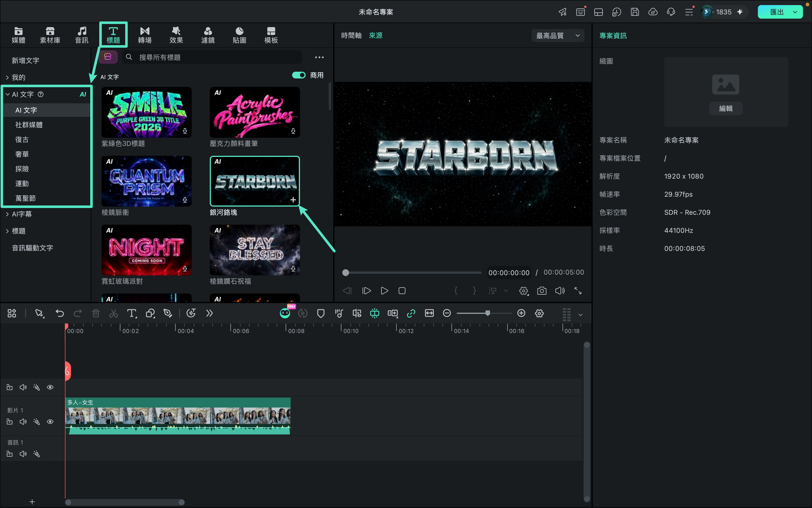812x508 pixels.
Task: Click the fullscreen expand icon in preview
Action: pos(578,291)
